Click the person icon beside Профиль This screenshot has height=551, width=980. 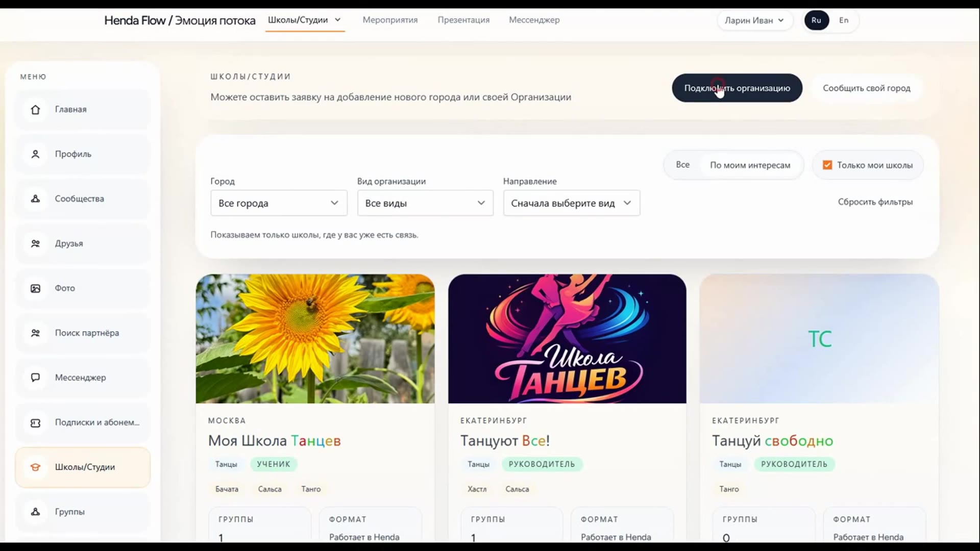(35, 154)
